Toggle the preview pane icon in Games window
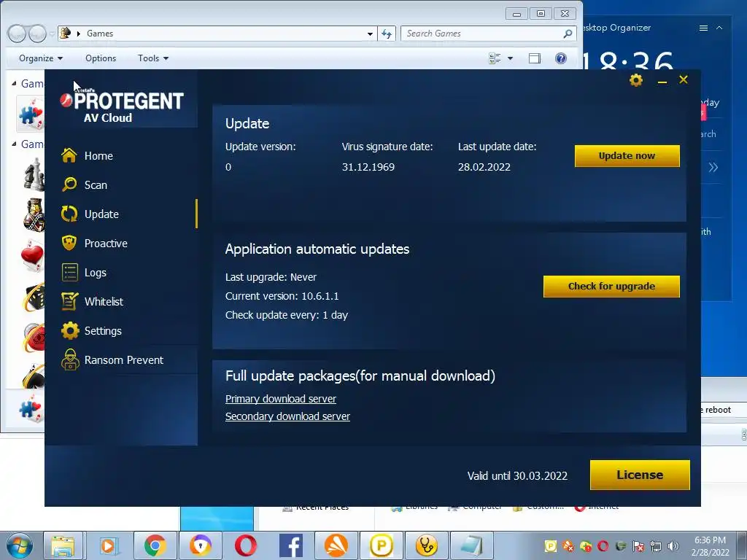 click(x=535, y=58)
